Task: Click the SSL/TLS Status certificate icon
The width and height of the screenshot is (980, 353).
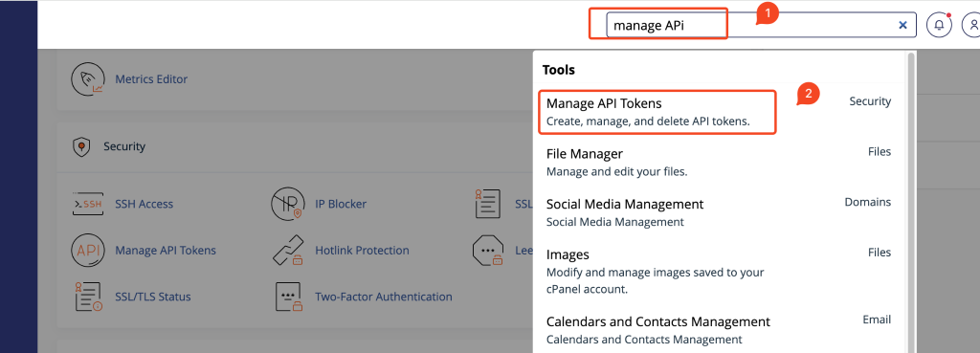Action: click(88, 297)
